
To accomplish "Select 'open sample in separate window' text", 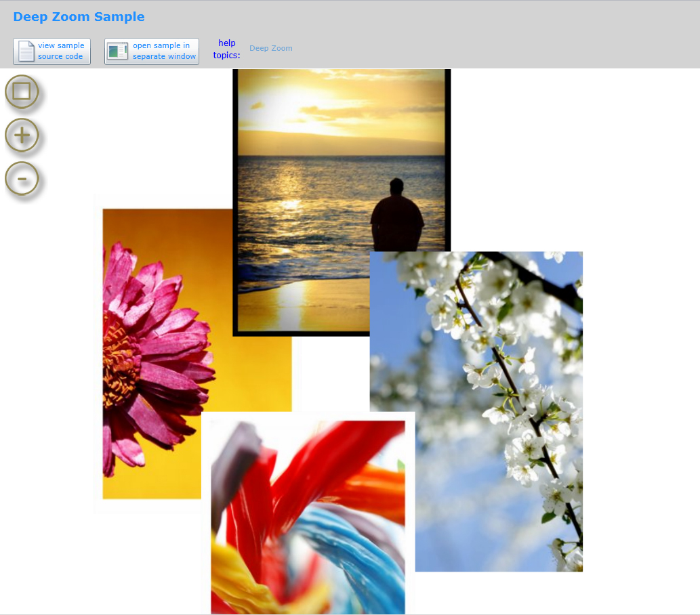I will click(164, 51).
